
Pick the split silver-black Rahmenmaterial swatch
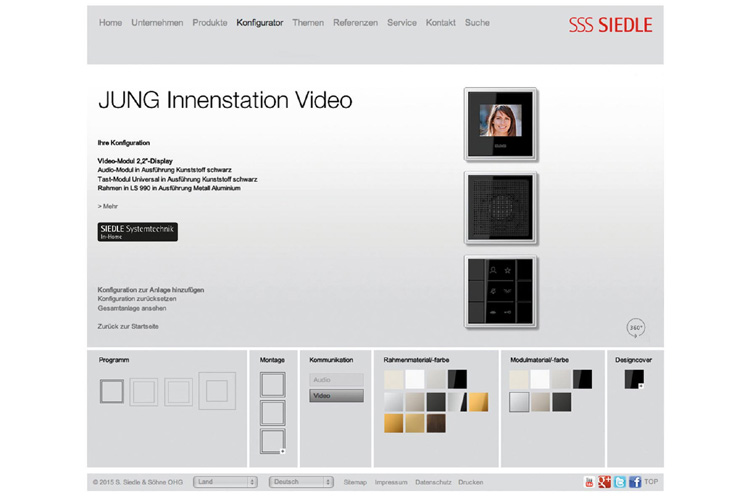pyautogui.click(x=457, y=402)
